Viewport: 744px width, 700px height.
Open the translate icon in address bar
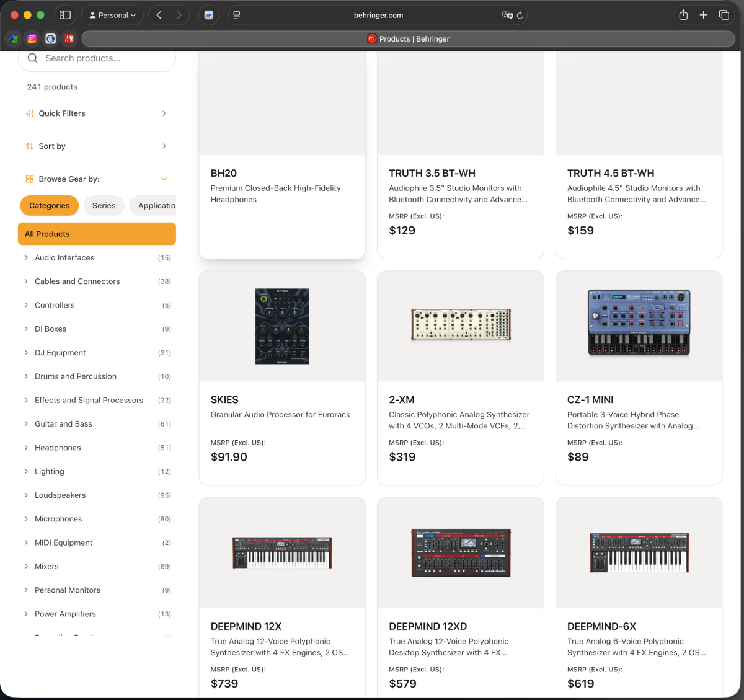click(507, 15)
